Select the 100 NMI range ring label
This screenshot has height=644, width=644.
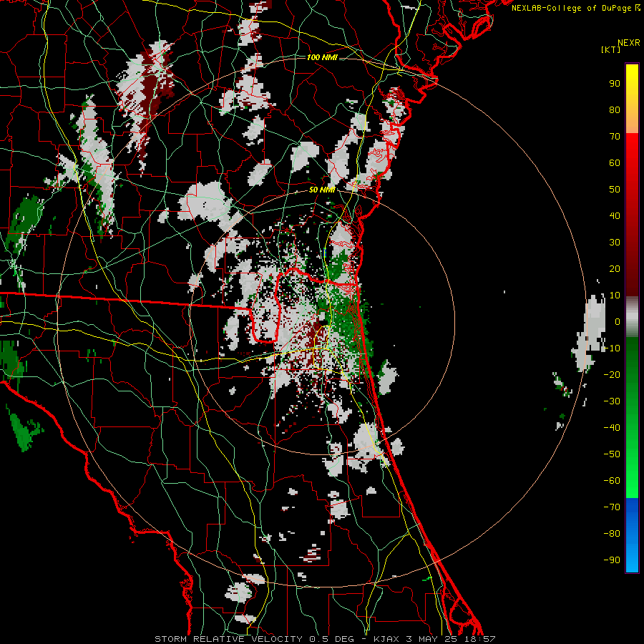pyautogui.click(x=322, y=57)
